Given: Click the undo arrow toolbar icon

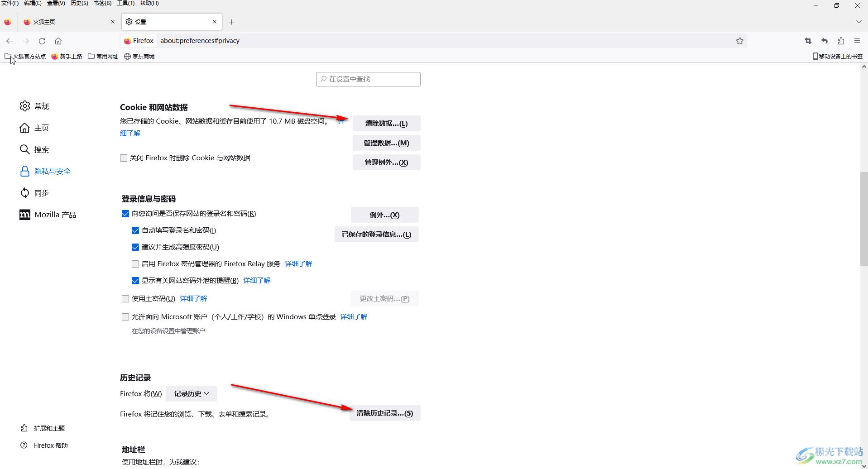Looking at the screenshot, I should pos(825,41).
